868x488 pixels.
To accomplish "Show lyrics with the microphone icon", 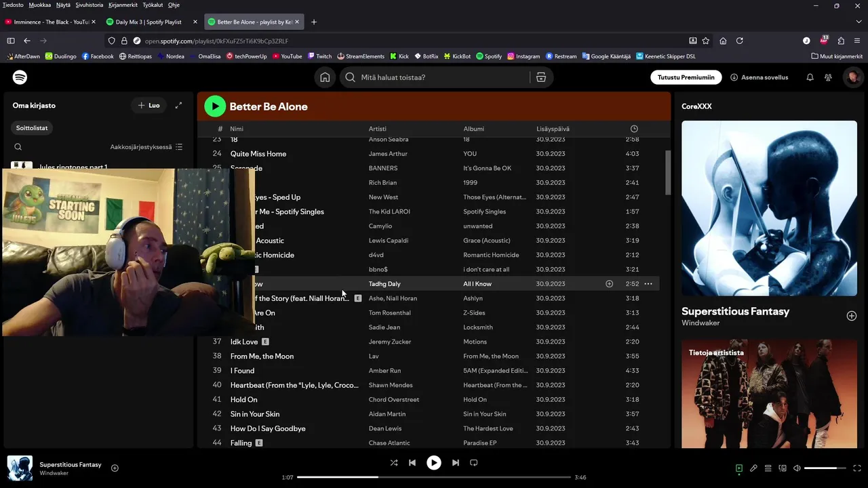I will click(x=753, y=468).
